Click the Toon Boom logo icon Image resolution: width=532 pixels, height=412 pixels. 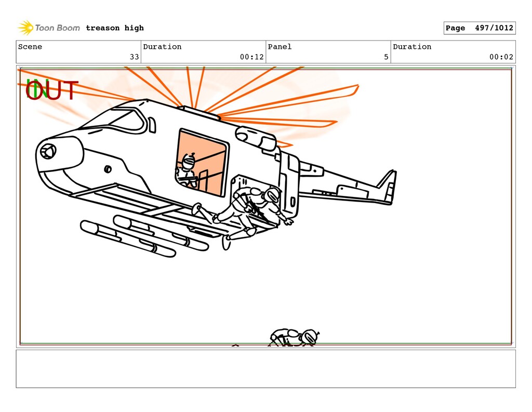pyautogui.click(x=25, y=28)
